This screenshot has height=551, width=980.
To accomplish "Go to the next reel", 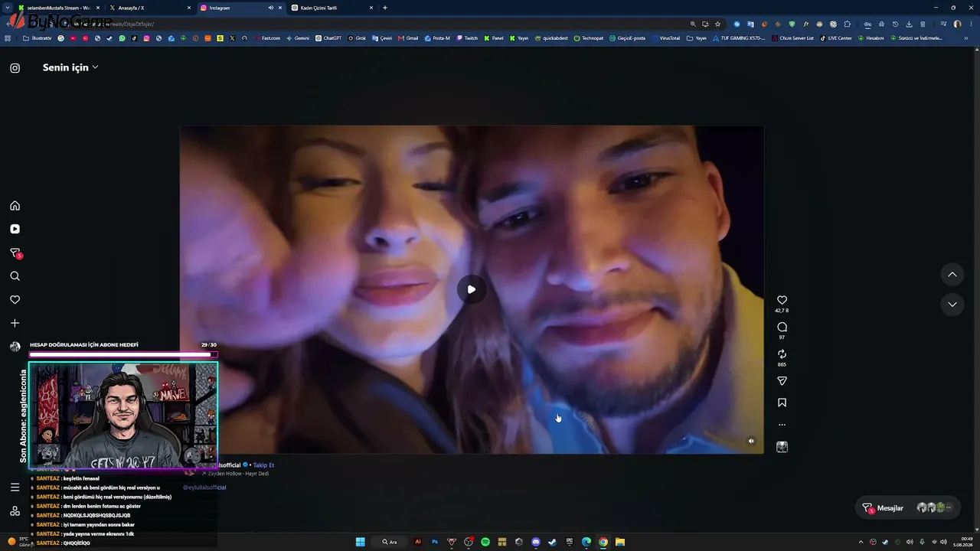I will coord(952,305).
